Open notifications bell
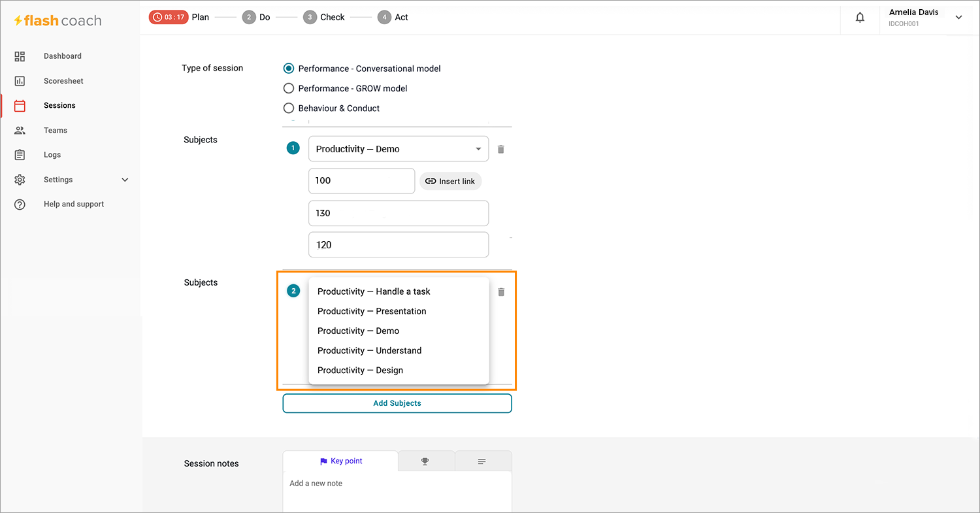 tap(860, 18)
